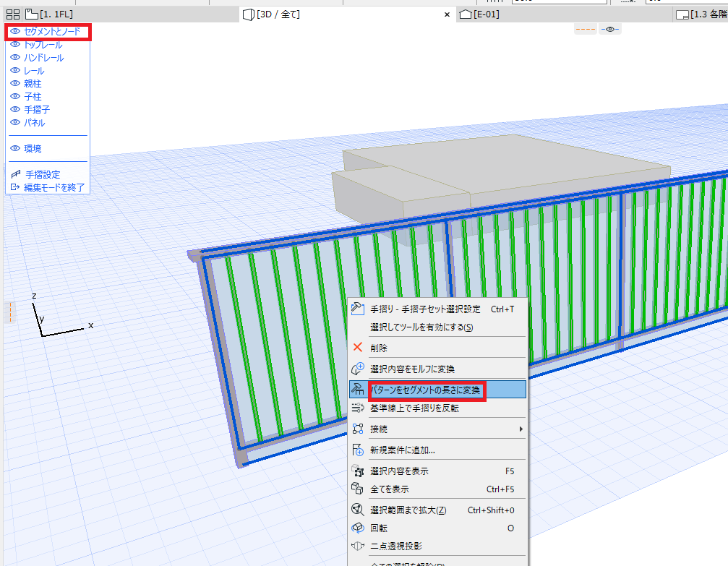The image size is (728, 566).
Task: Toggle 環境 environment visibility
Action: coord(15,148)
